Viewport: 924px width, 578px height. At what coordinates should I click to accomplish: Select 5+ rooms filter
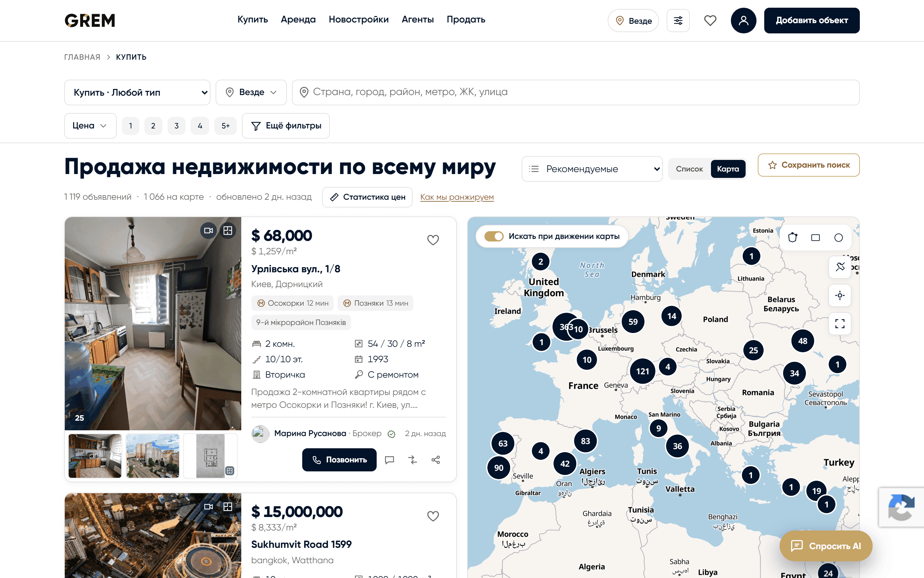coord(225,126)
